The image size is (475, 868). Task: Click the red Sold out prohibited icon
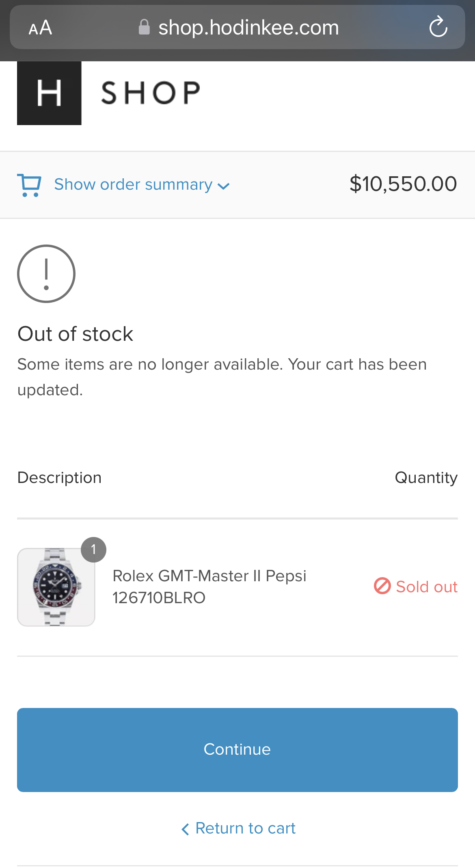(x=382, y=586)
